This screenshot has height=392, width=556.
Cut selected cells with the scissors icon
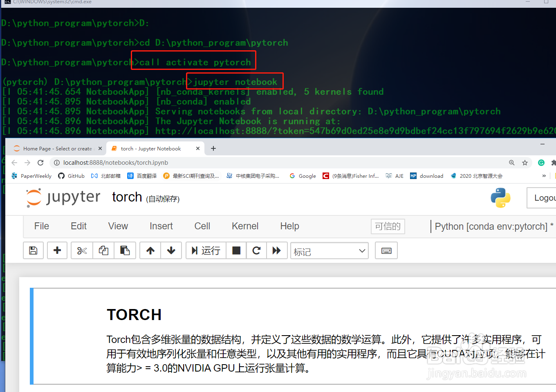[x=82, y=251]
